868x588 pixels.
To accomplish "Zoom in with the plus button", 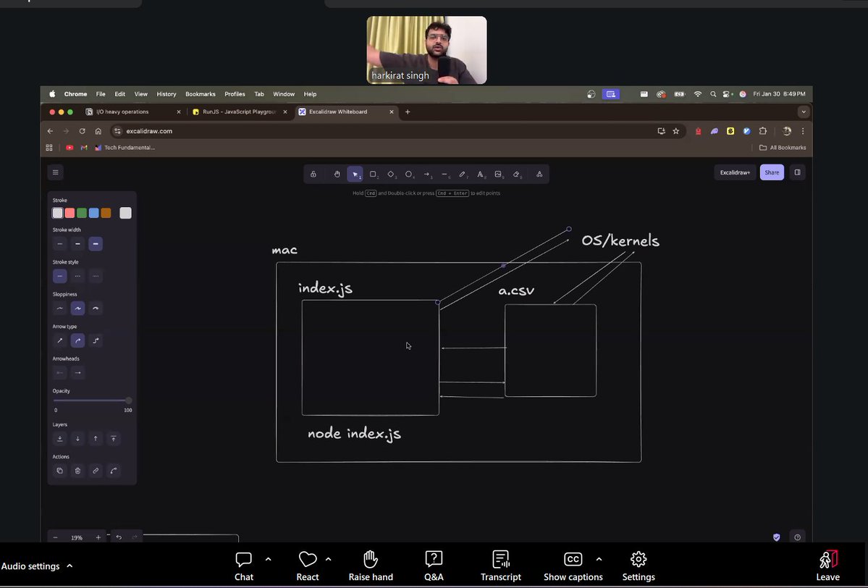I will click(98, 537).
